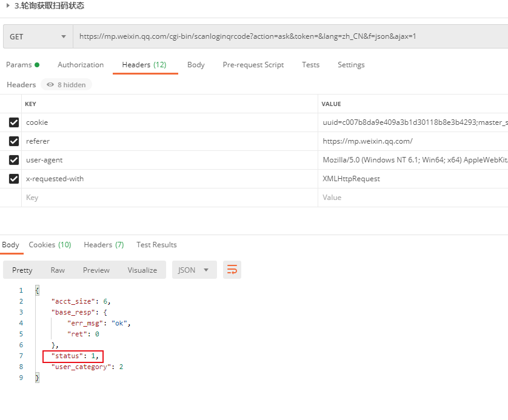Click the user-agent key cell
The height and width of the screenshot is (420, 508).
[x=170, y=160]
